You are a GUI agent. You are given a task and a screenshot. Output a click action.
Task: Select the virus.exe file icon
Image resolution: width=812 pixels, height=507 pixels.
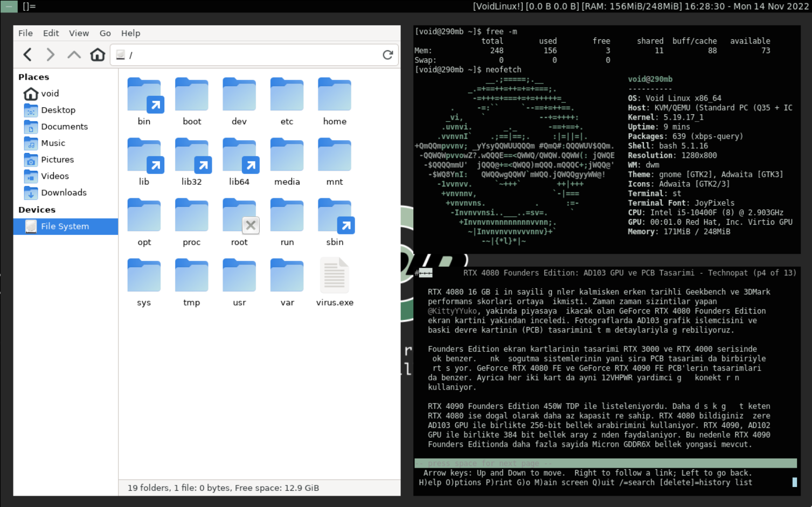(335, 276)
